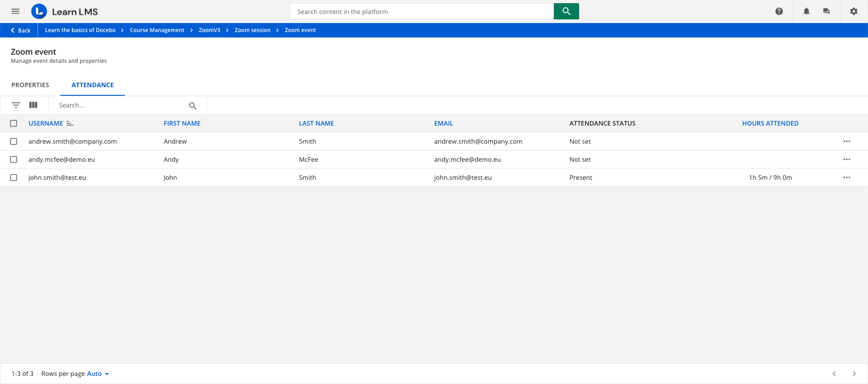This screenshot has height=384, width=868.
Task: Select the andrew.smith@company.com row checkbox
Action: [x=14, y=141]
